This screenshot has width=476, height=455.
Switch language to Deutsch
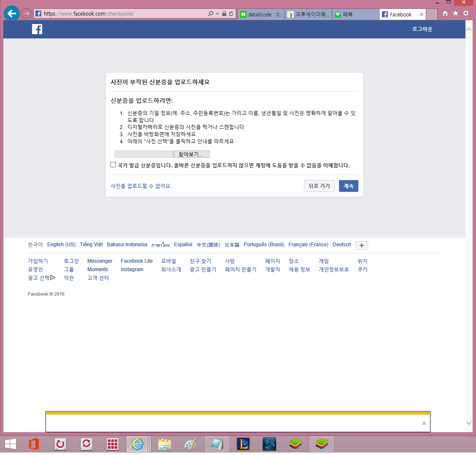point(342,245)
